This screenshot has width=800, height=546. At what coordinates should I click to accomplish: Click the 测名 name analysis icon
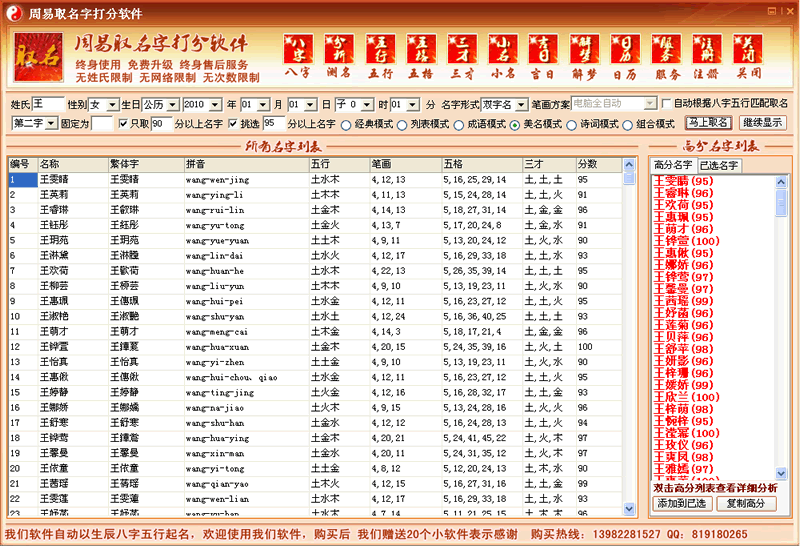coord(339,56)
